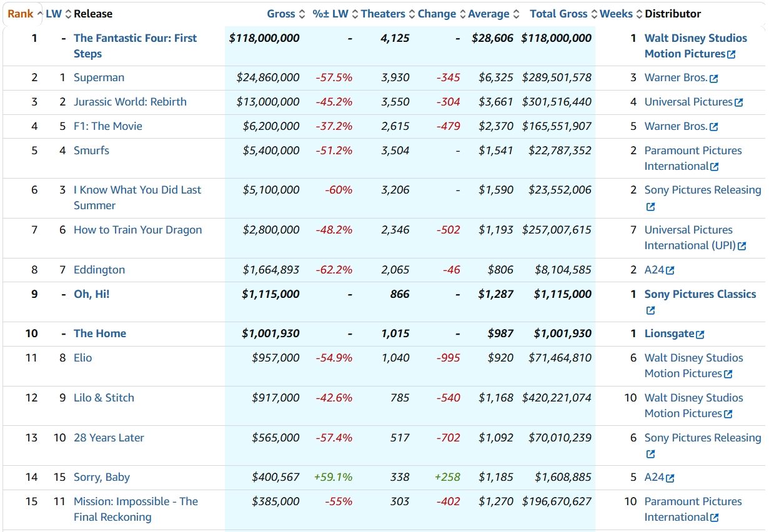This screenshot has width=769, height=532.
Task: Open F1: The Movie link
Action: click(x=108, y=126)
